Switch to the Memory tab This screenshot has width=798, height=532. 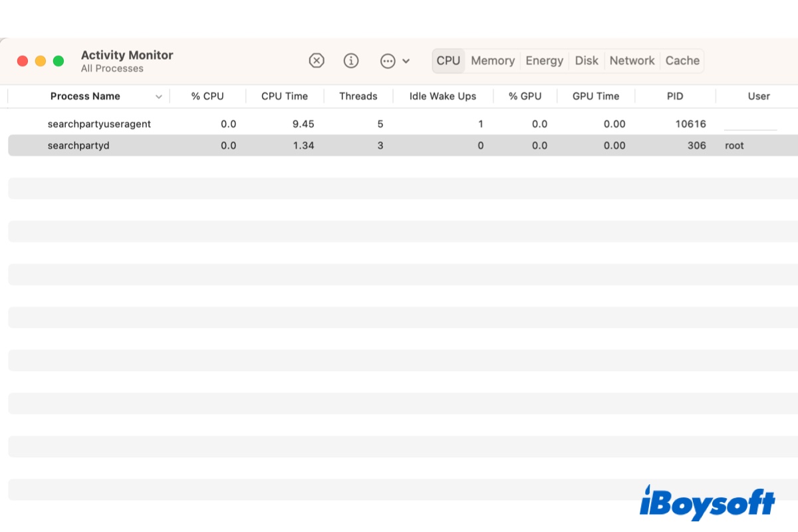point(493,61)
